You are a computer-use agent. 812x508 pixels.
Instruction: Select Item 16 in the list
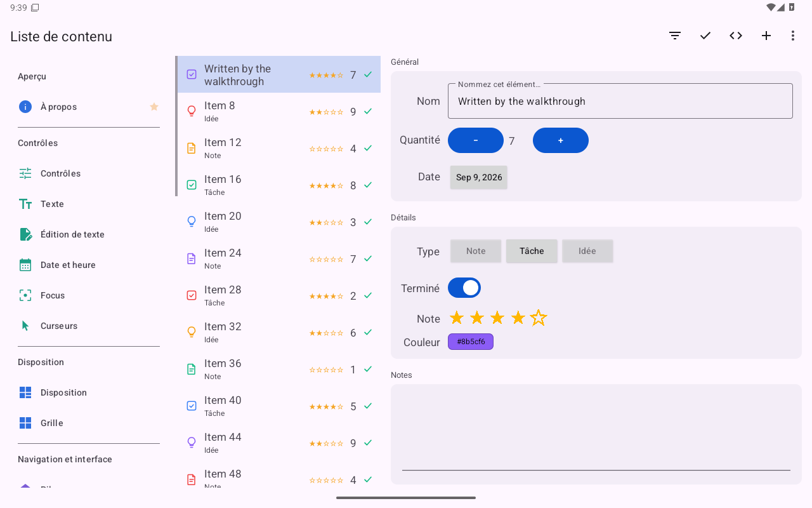tap(279, 185)
